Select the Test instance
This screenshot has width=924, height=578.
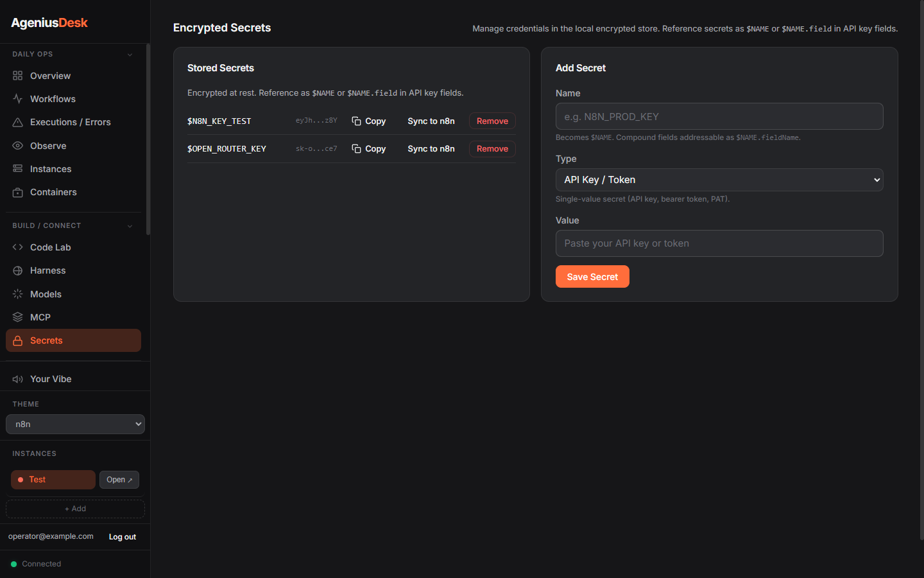pos(53,480)
